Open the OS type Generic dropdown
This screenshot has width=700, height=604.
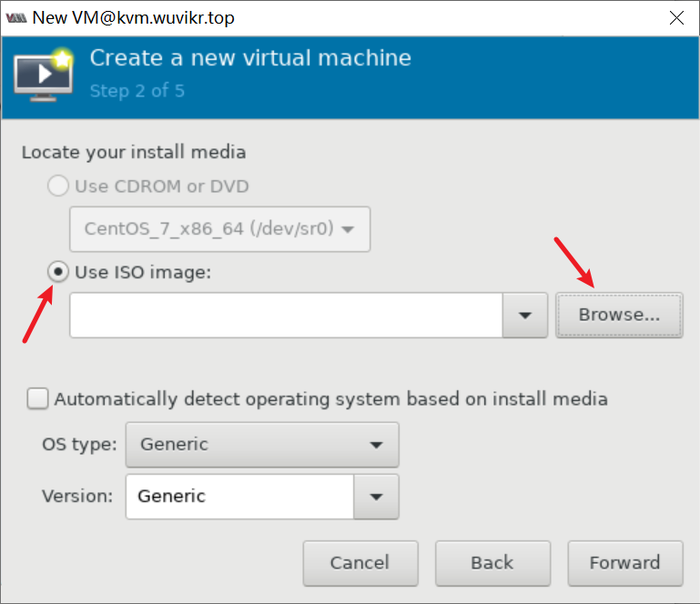point(262,445)
